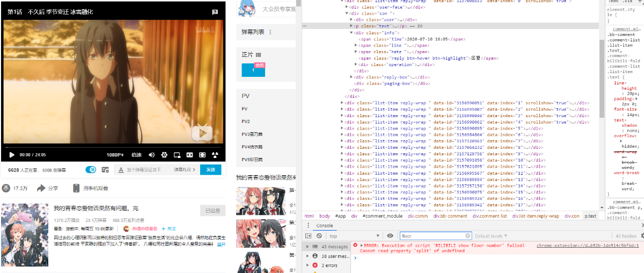644x273 pixels.
Task: Expand the span class="like" node
Action: (356, 45)
